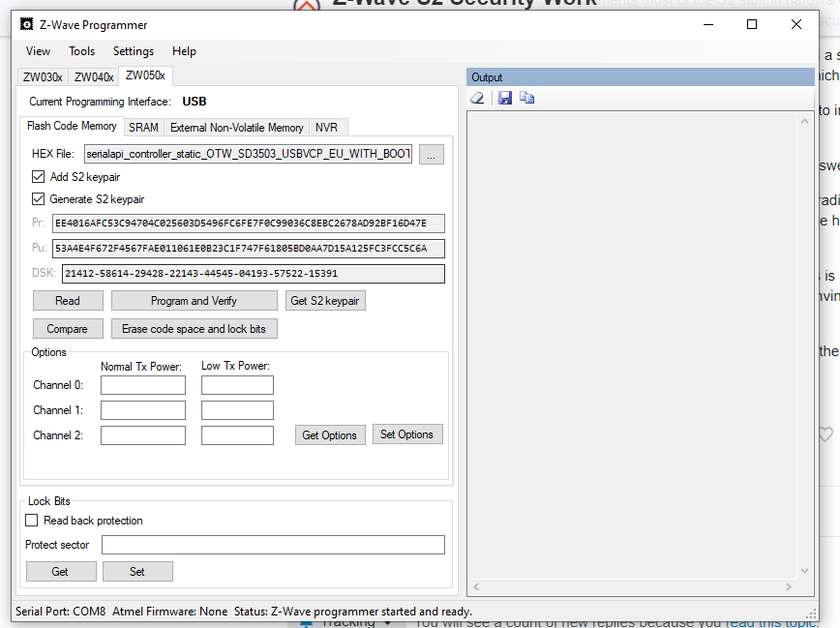Focus Channel 2 Normal Tx Power field
This screenshot has height=628, width=840.
(x=143, y=435)
